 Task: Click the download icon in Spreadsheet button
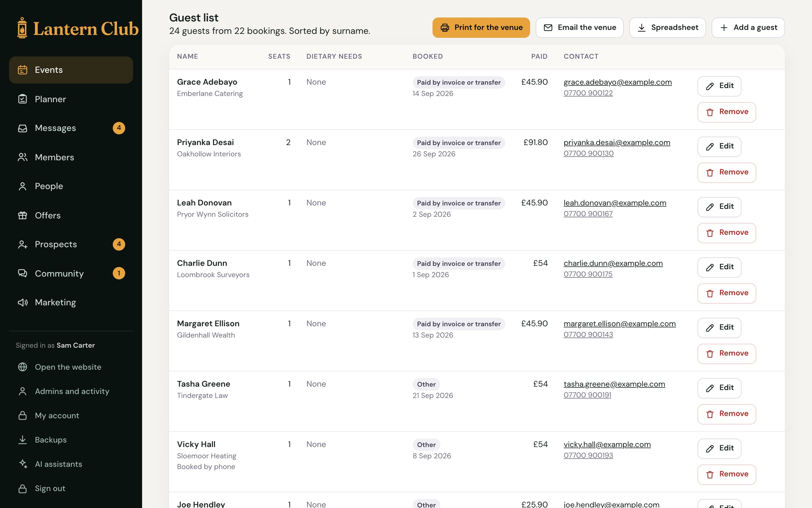pos(641,28)
